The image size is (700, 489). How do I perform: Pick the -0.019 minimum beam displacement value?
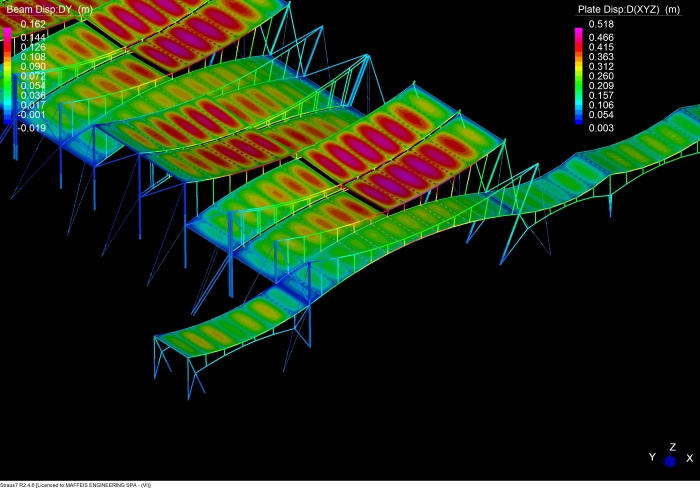point(32,127)
